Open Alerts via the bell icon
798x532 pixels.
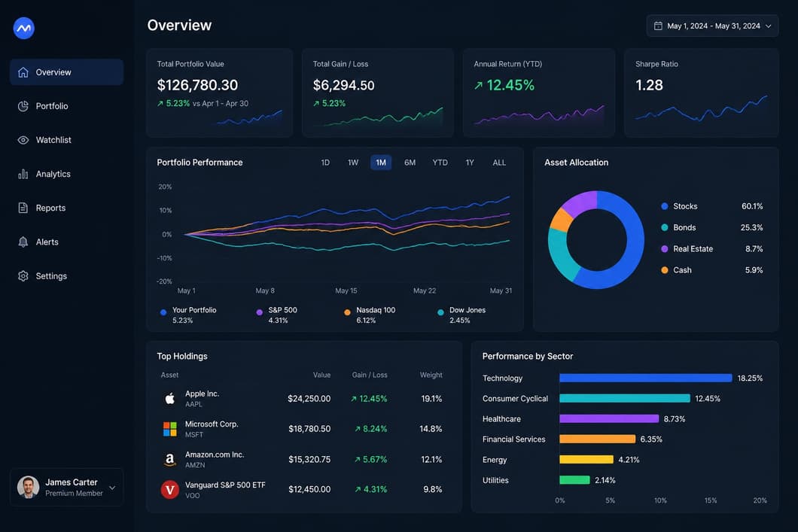(23, 242)
